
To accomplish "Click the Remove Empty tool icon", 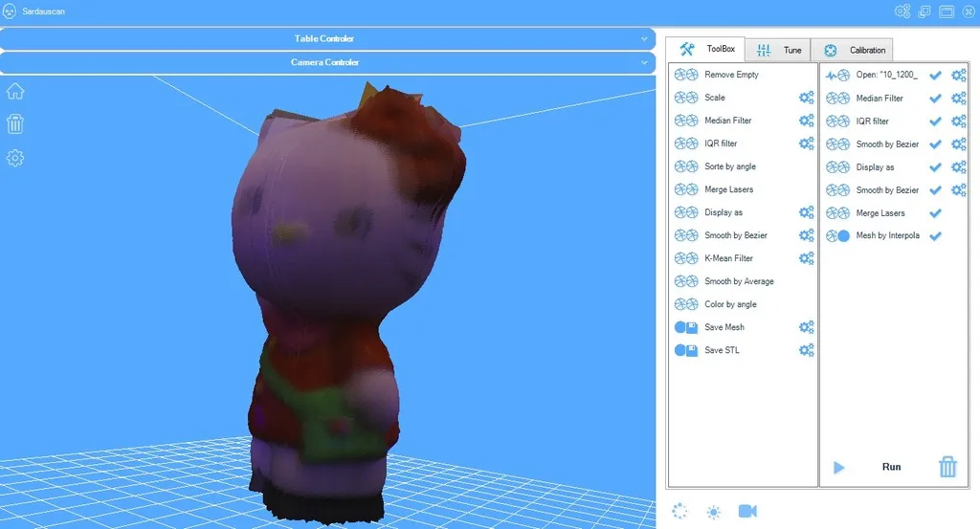I will pos(685,75).
